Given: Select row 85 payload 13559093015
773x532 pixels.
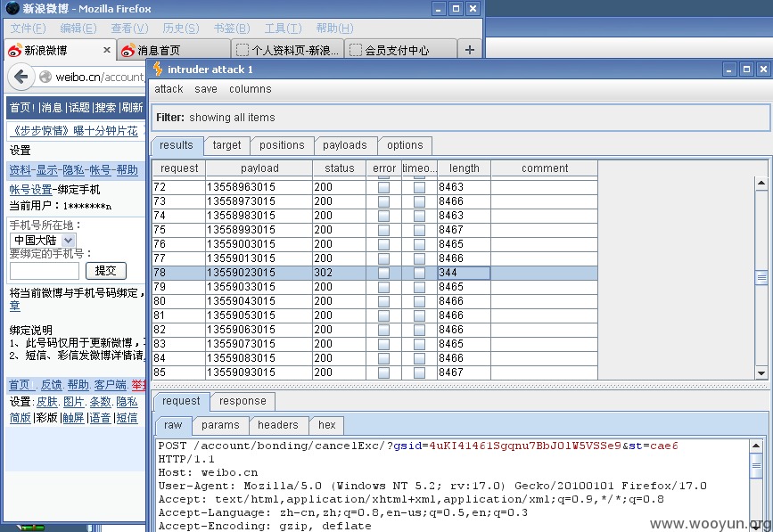Looking at the screenshot, I should (x=374, y=372).
